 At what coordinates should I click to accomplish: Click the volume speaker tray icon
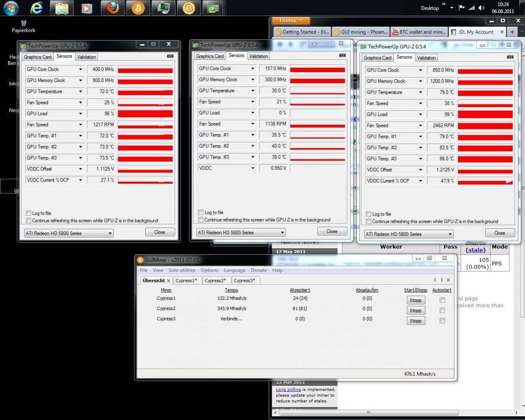pos(481,8)
